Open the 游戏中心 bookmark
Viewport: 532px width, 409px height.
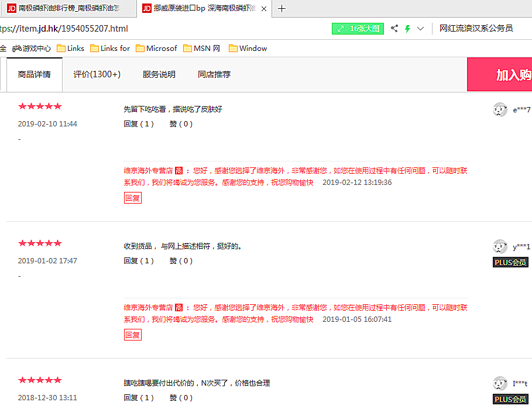tap(32, 49)
